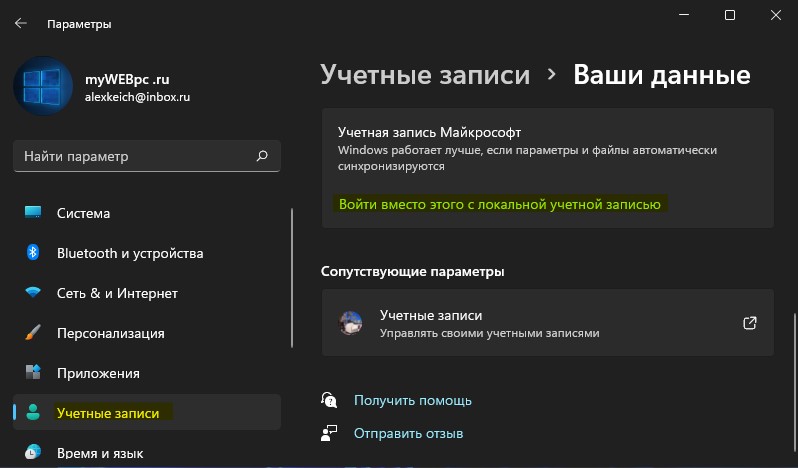Click the Сопутствующие параметры heading

tap(413, 271)
